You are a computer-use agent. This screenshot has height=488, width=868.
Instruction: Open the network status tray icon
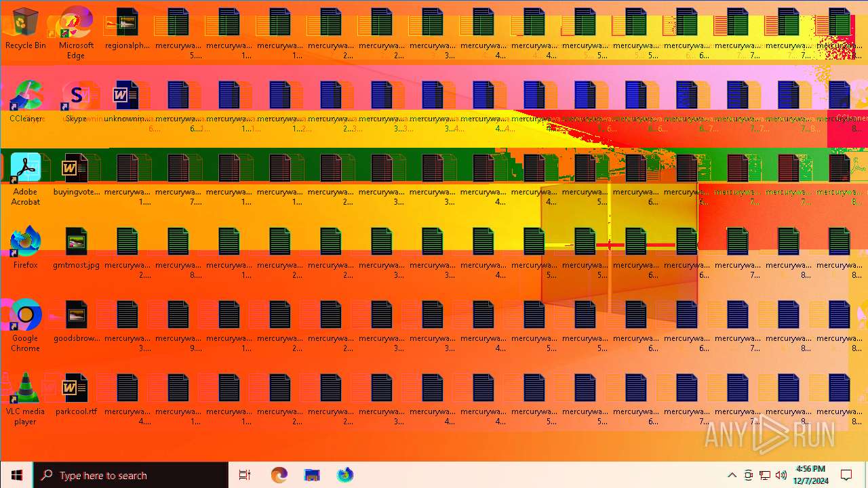tap(765, 475)
